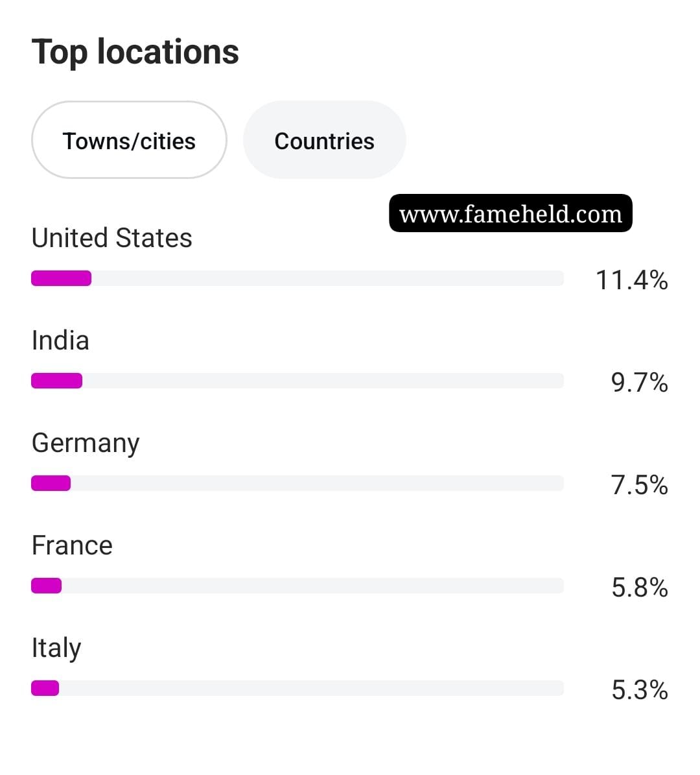Click Italy's magenta progress bar fill
Image resolution: width=700 pixels, height=775 pixels.
(45, 688)
